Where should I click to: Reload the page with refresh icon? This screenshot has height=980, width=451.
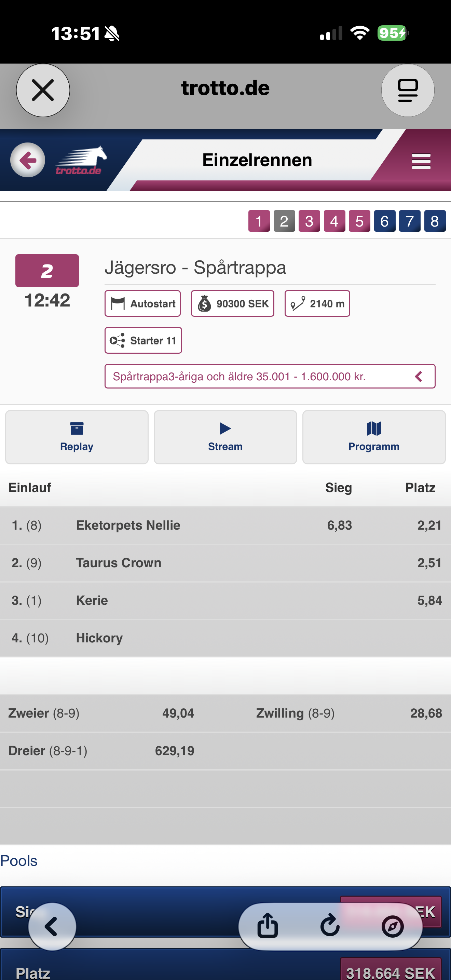point(330,926)
